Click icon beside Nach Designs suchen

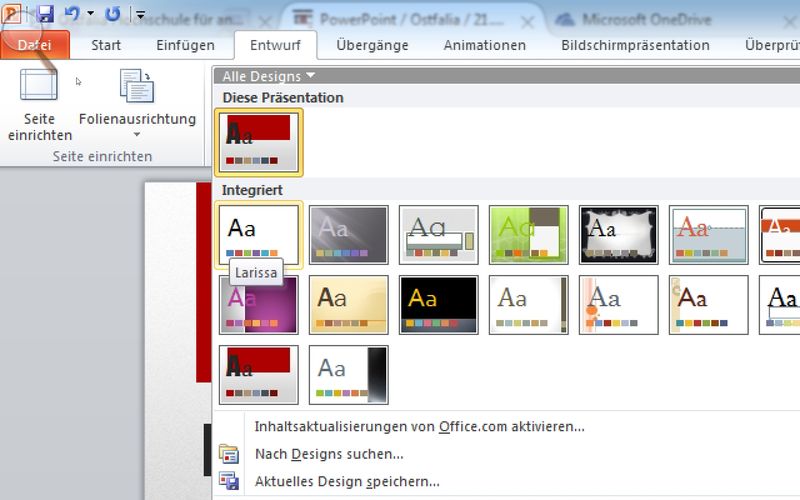(229, 455)
